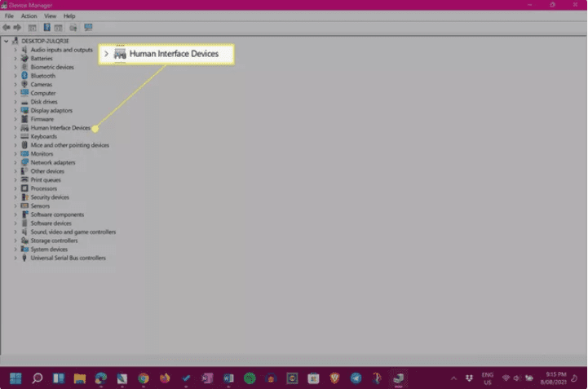Open the Action menu
588x389 pixels.
(x=29, y=15)
